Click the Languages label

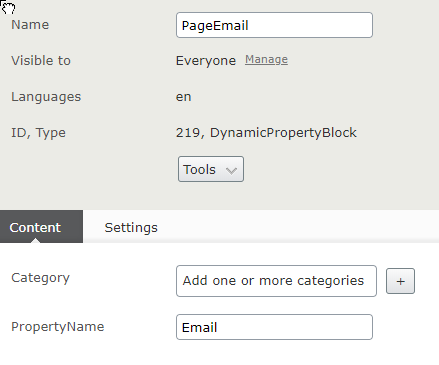[x=46, y=97]
